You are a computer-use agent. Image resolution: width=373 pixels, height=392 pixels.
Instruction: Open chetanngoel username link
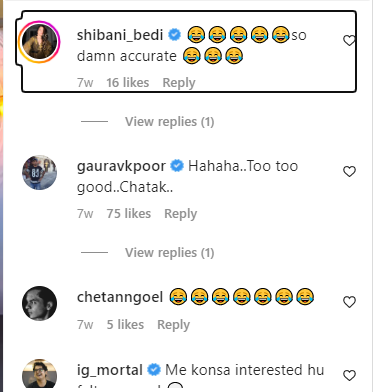[x=120, y=297]
